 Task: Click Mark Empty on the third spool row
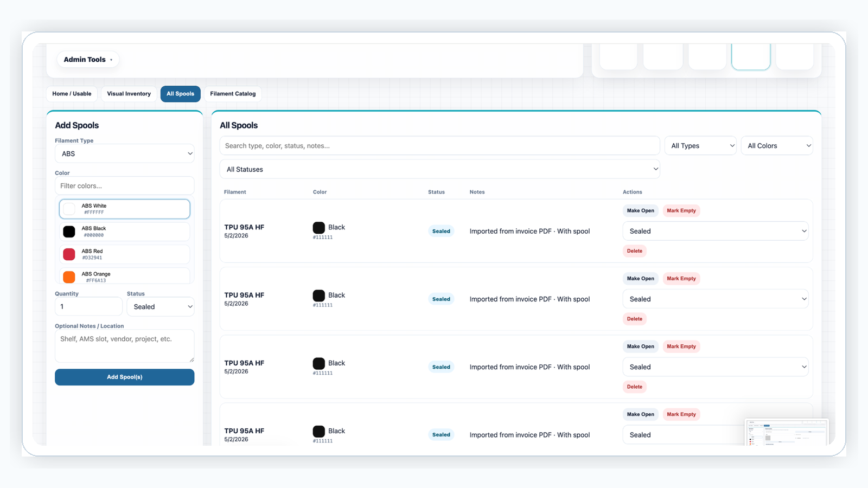(681, 346)
